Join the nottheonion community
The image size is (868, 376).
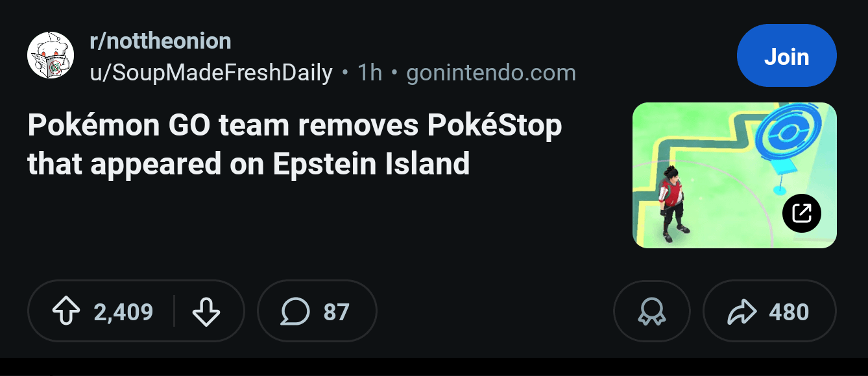[786, 56]
